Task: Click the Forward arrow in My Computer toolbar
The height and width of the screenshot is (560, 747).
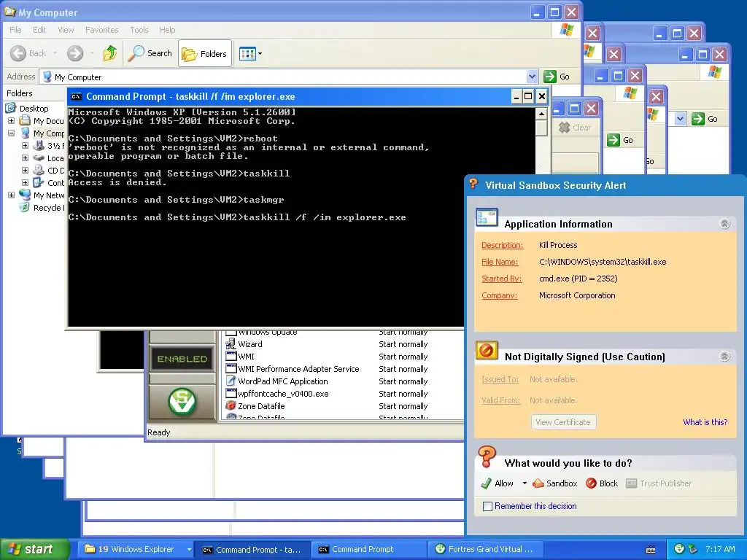Action: (75, 53)
